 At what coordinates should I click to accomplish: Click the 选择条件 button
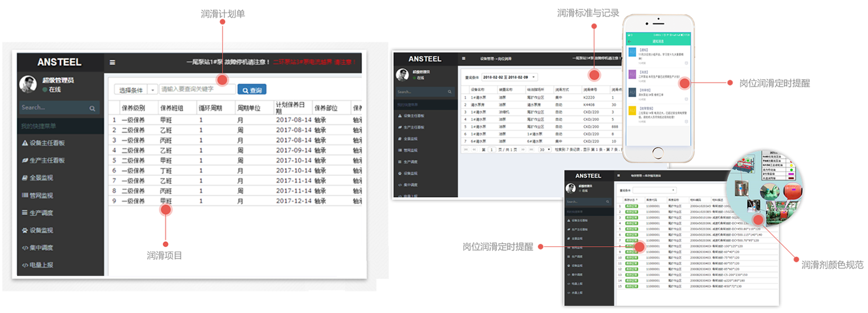(130, 90)
